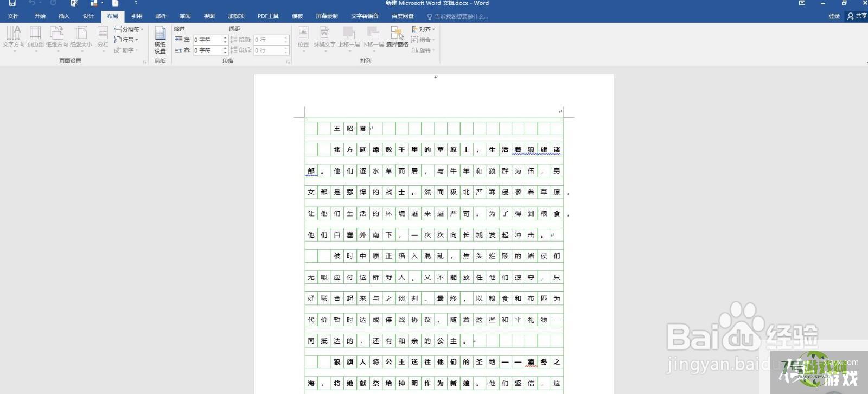Switch to the Design (设计) tab
868x394 pixels.
[x=88, y=16]
